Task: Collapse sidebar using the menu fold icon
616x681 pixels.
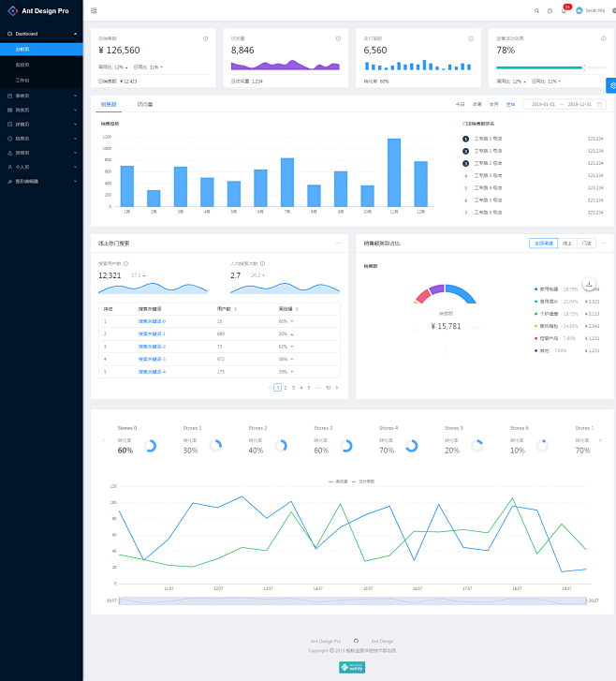Action: pos(94,10)
